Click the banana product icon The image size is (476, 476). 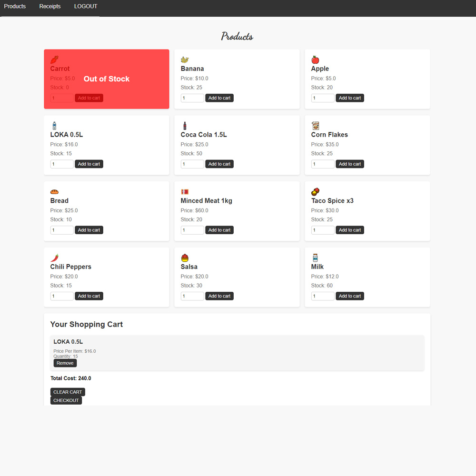(x=185, y=59)
